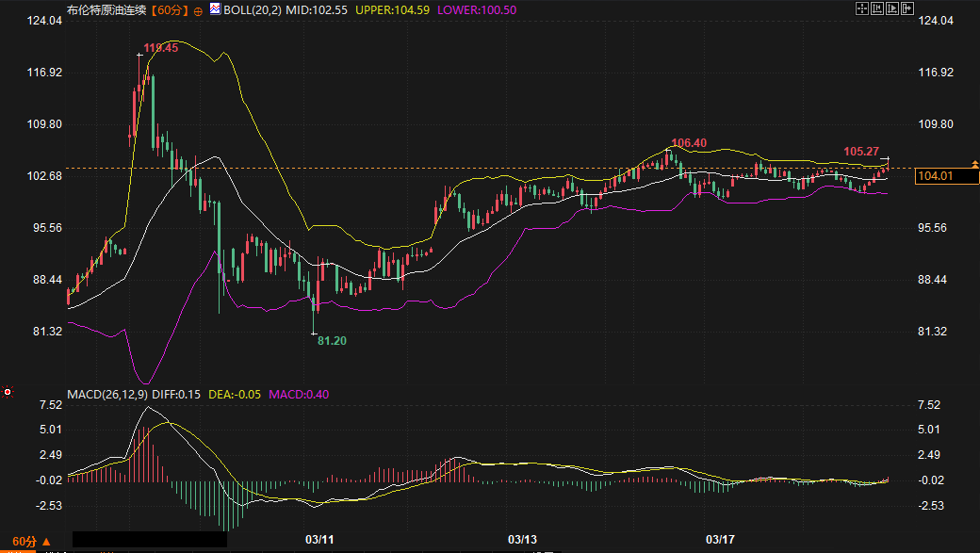Viewport: 980px width, 553px height.
Task: Click the 03/17 date marker on time axis
Action: pyautogui.click(x=720, y=539)
